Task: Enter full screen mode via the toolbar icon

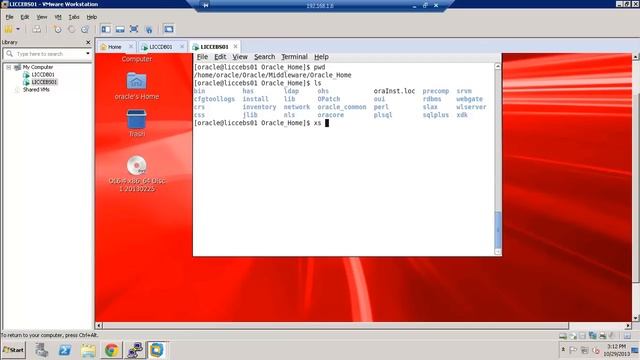Action: coord(134,29)
